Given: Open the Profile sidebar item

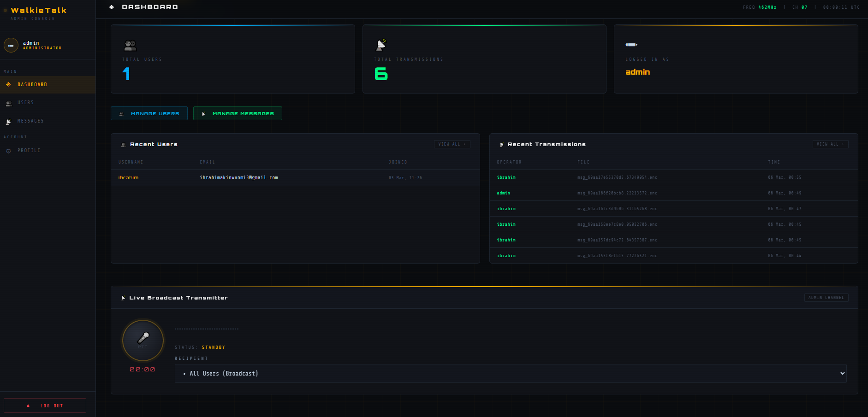Looking at the screenshot, I should pos(48,151).
